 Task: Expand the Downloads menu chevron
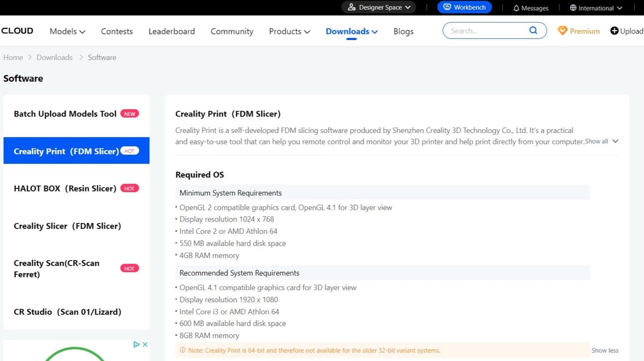(375, 32)
